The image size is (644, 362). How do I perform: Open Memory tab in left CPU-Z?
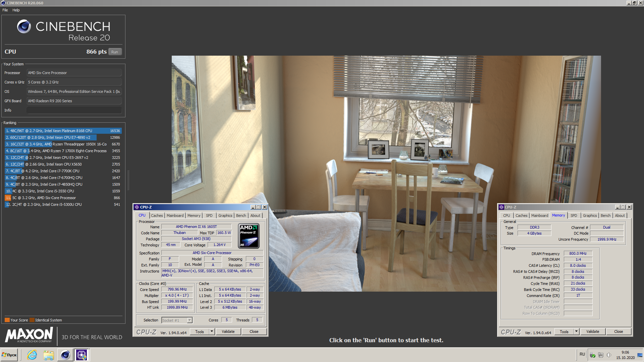pos(194,216)
